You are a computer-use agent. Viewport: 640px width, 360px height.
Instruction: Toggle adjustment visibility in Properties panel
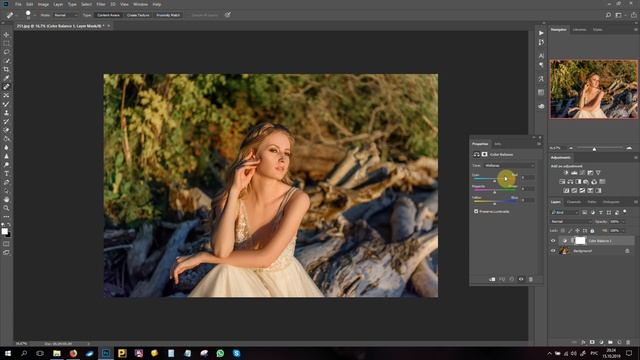(x=521, y=279)
